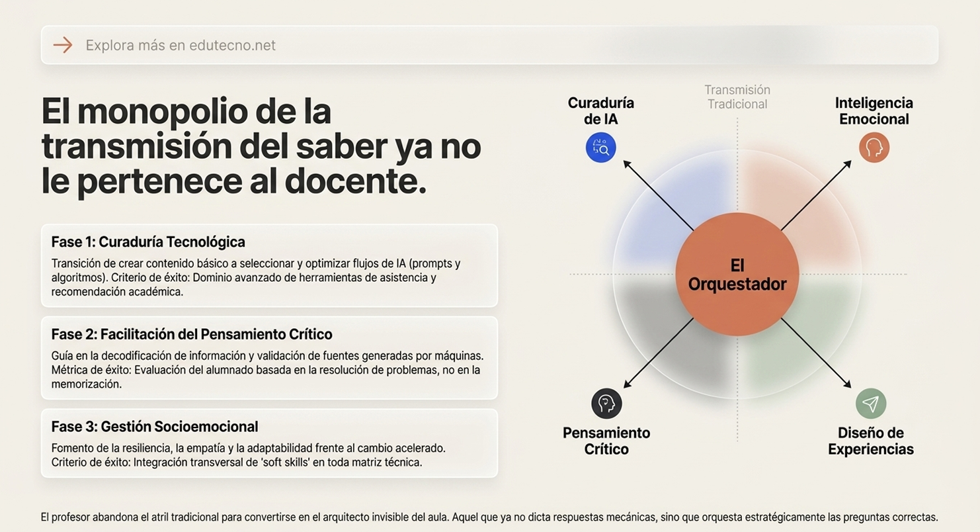Screen dimensions: 980x532
Task: Click the headline 'El monopolio de la transmisión'
Action: coord(261,146)
